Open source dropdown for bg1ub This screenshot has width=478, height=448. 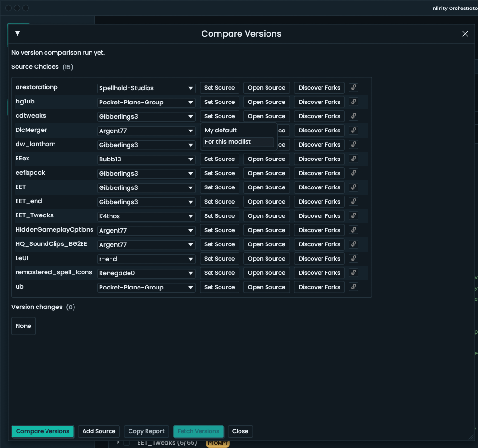[x=147, y=102]
